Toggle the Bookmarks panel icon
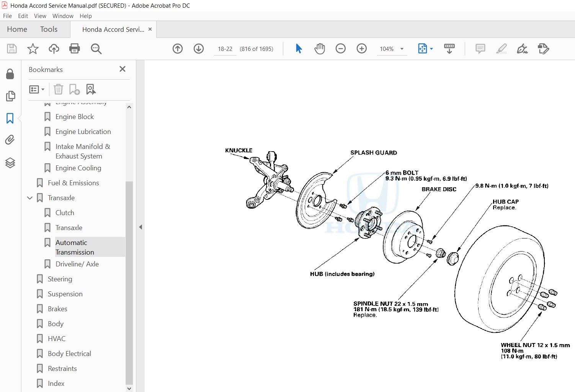 pyautogui.click(x=10, y=118)
